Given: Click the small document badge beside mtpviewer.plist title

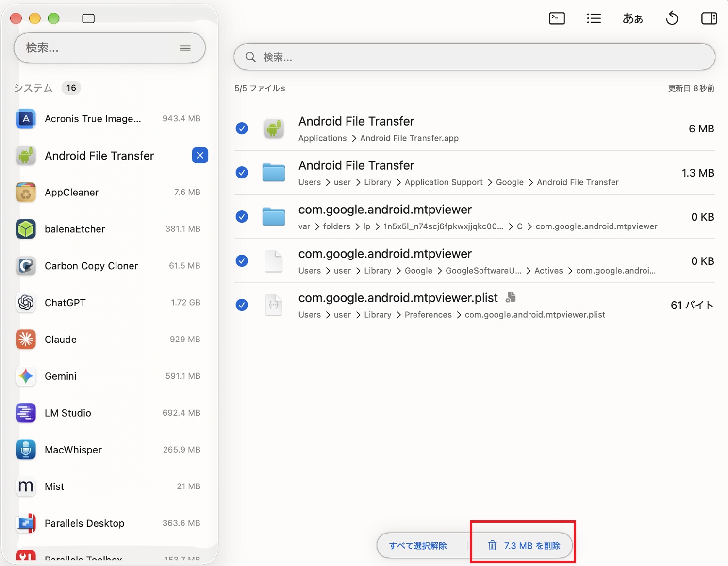Looking at the screenshot, I should pyautogui.click(x=511, y=297).
